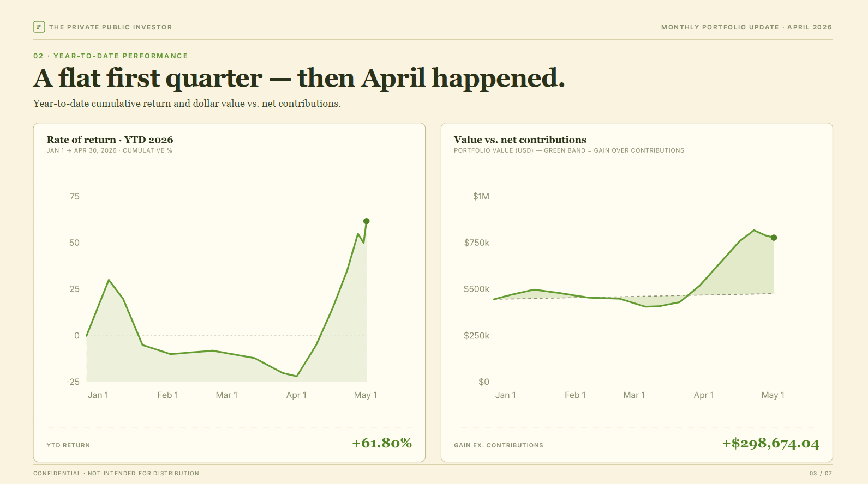The image size is (868, 484).
Task: Click the $750k axis label
Action: [x=476, y=243]
